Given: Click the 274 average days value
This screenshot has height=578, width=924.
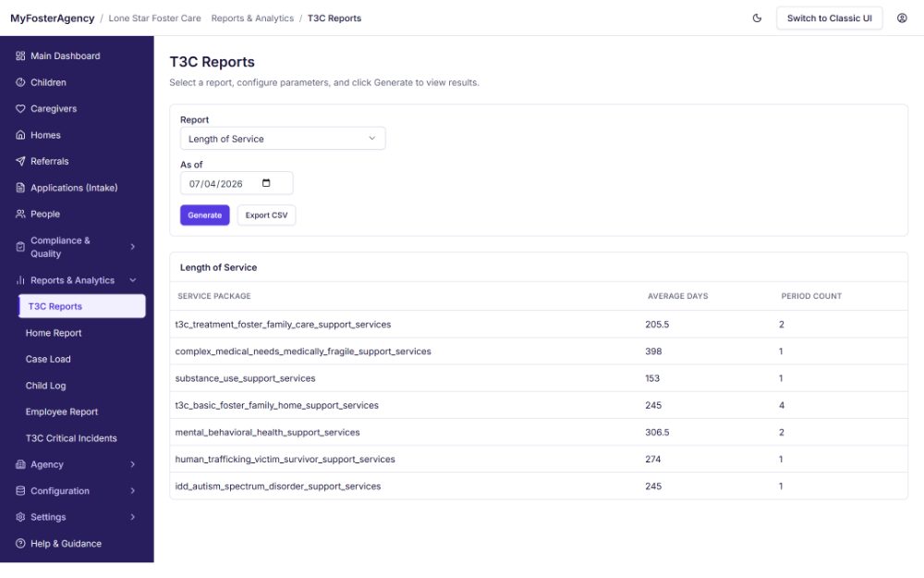Looking at the screenshot, I should pos(653,459).
